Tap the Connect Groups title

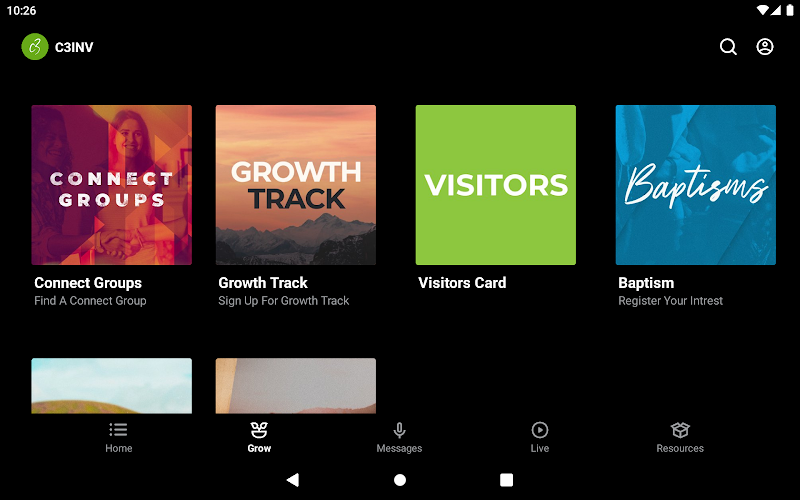pos(88,283)
